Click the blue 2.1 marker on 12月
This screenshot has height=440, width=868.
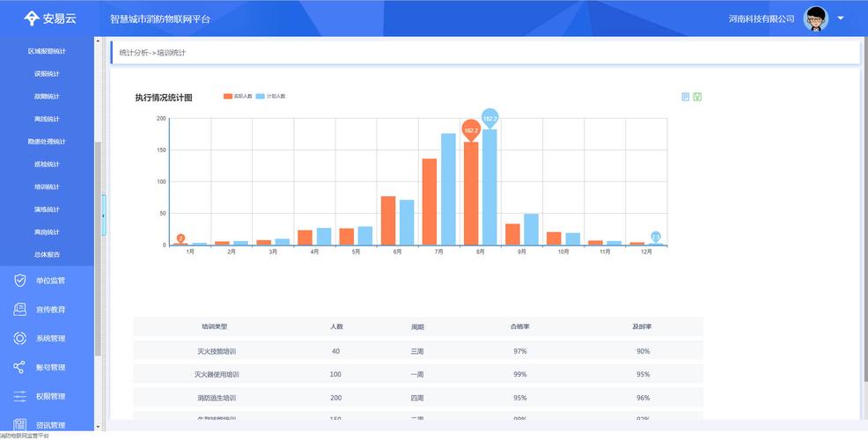[656, 237]
